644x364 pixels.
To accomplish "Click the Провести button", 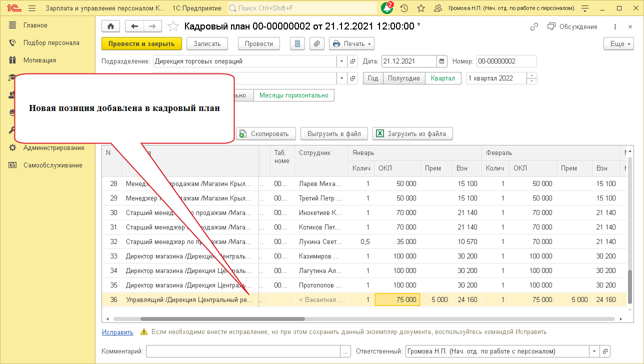I will (259, 44).
